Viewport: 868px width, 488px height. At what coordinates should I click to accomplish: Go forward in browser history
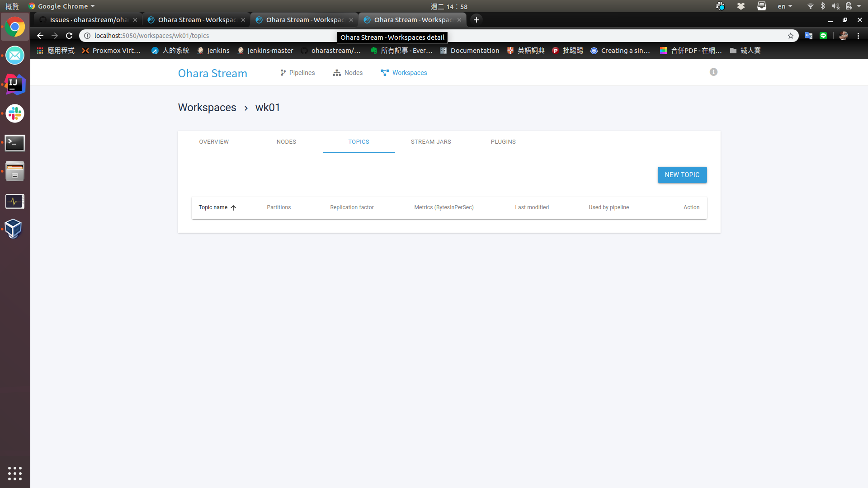(55, 36)
